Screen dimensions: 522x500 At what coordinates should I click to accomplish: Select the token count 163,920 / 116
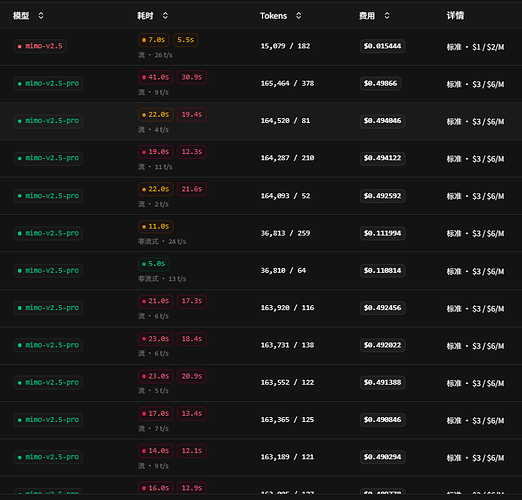[x=287, y=308]
